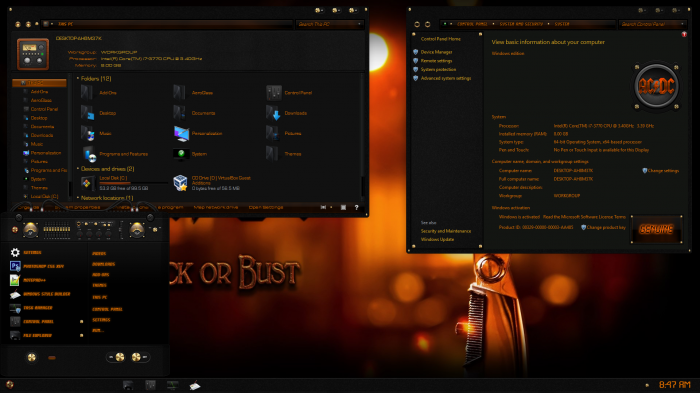Open File Explorer taskbar icon
The image size is (700, 393).
[x=128, y=385]
